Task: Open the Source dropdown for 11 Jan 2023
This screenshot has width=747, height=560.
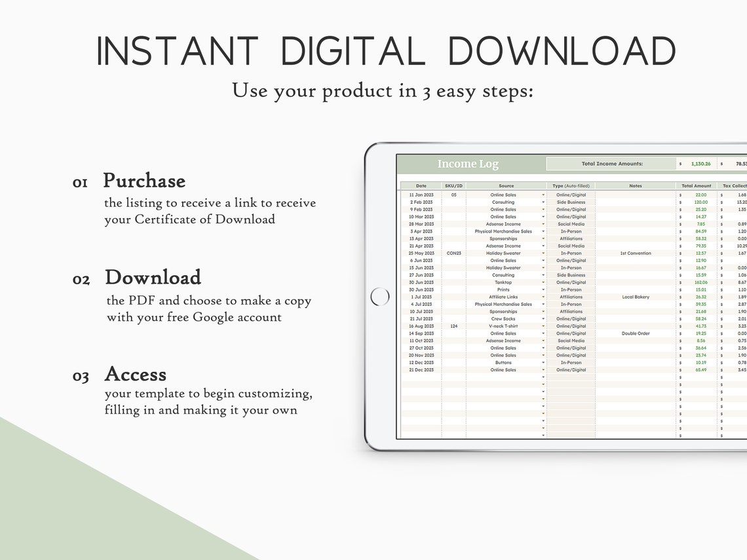Action: (544, 195)
